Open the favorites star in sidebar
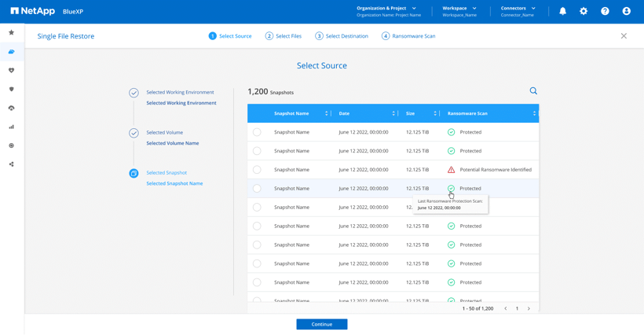644x335 pixels. (x=11, y=33)
